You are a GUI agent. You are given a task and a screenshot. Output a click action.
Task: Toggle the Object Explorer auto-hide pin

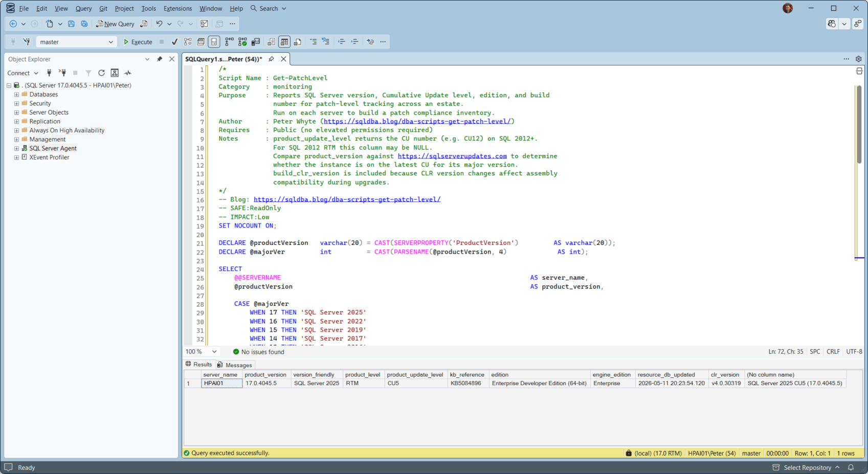(x=160, y=59)
